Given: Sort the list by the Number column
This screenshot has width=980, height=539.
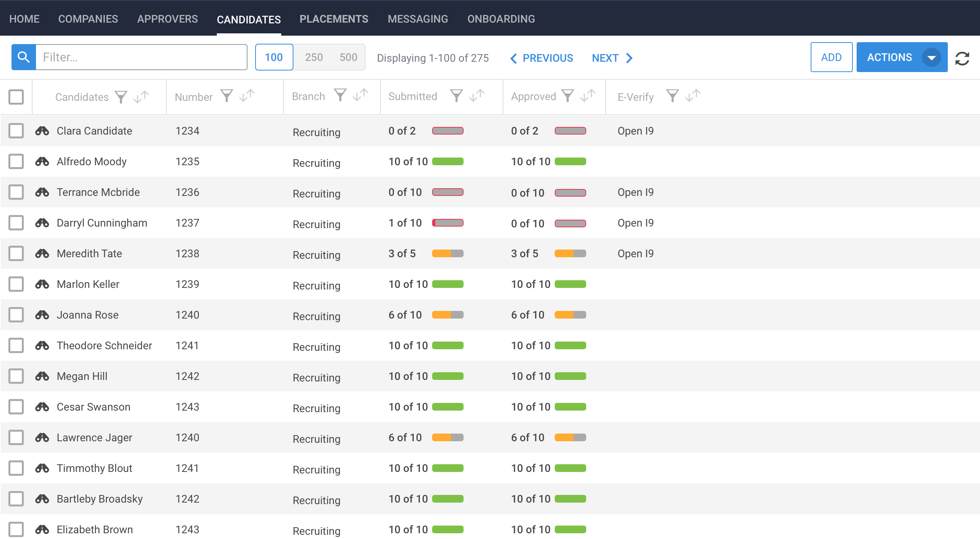Looking at the screenshot, I should coord(247,96).
